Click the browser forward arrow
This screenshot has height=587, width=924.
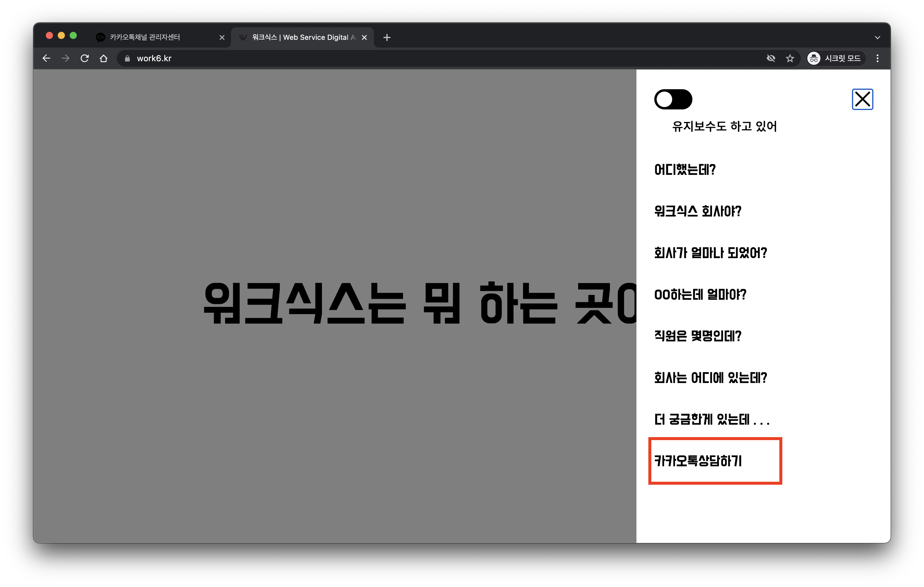(65, 58)
